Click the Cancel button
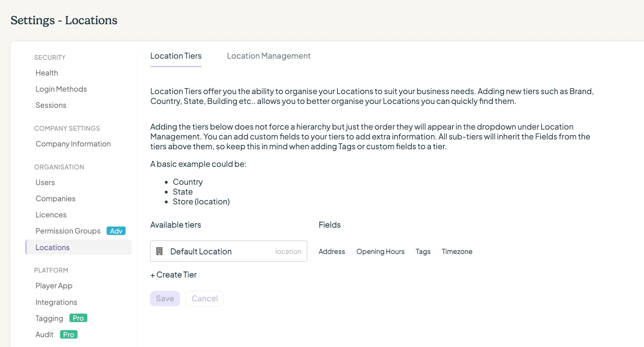644x347 pixels. (x=204, y=299)
